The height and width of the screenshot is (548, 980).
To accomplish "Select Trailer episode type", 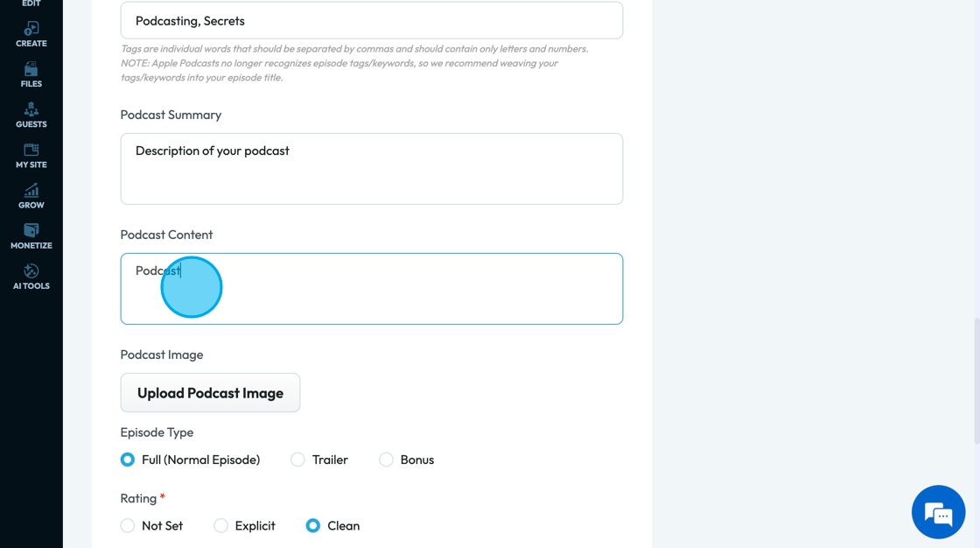I will point(298,460).
